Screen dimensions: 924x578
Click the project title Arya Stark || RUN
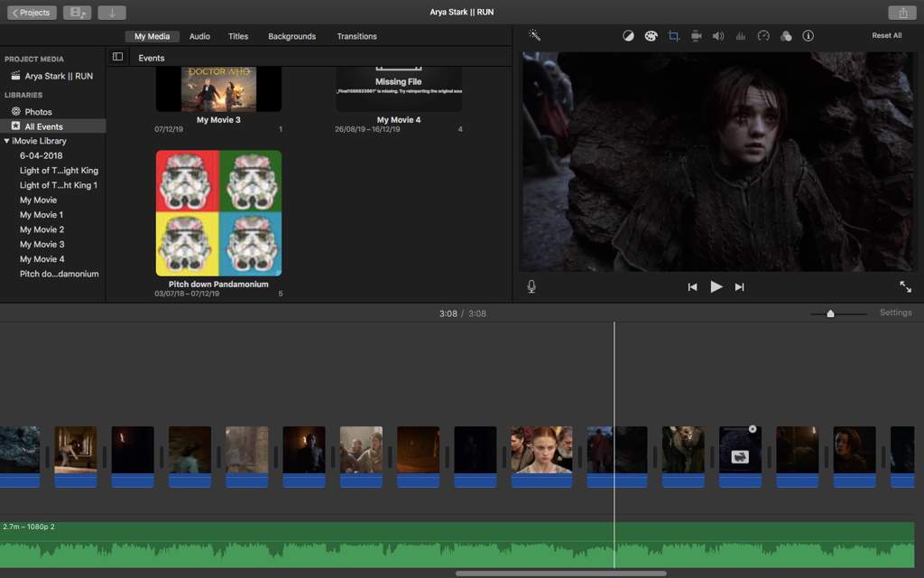[462, 12]
